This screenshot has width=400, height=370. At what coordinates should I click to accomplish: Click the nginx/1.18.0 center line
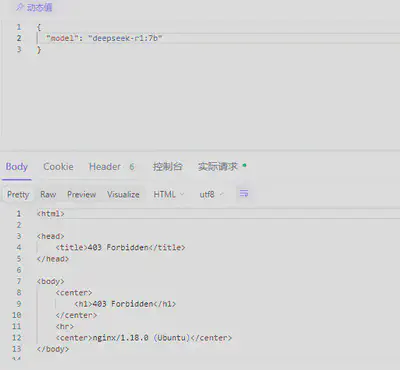tap(144, 338)
